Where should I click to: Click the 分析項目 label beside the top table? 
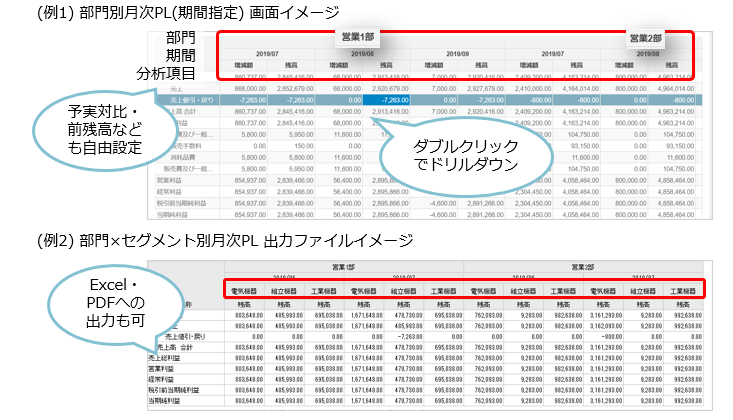click(168, 74)
